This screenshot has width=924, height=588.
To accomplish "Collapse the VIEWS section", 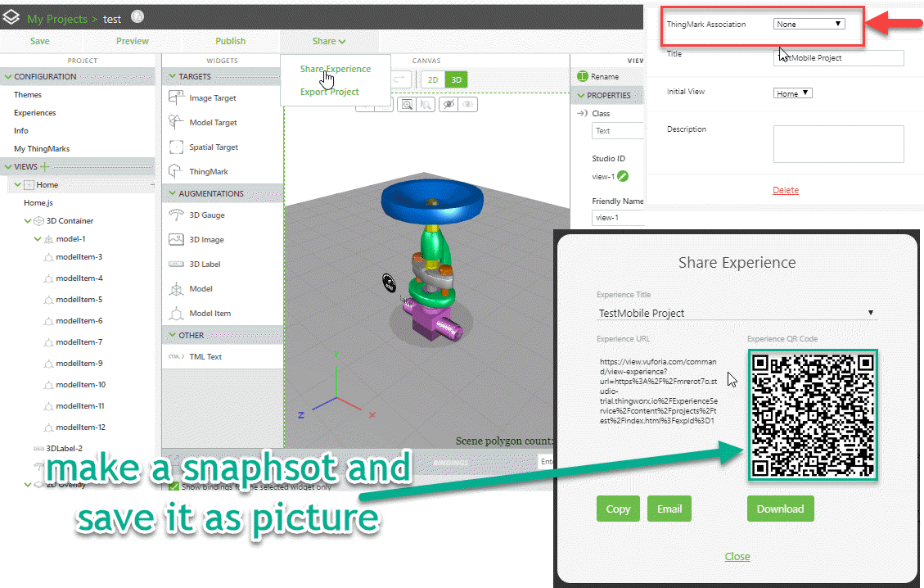I will 7,167.
